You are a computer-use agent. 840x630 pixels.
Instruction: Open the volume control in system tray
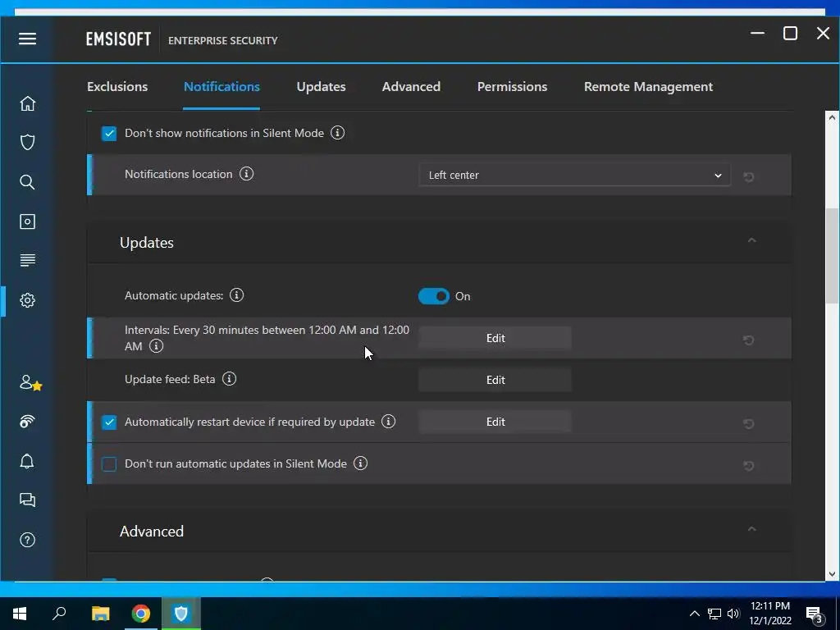click(733, 614)
